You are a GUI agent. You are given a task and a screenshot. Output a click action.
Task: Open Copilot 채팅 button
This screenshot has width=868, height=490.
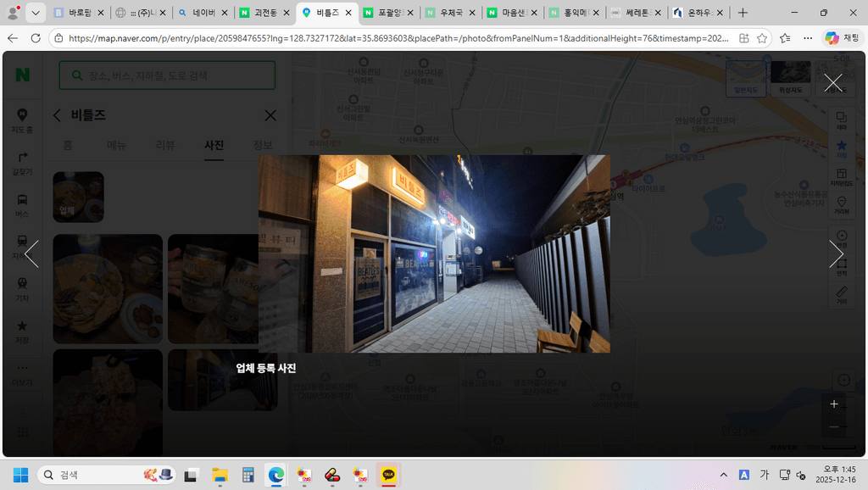(x=842, y=38)
